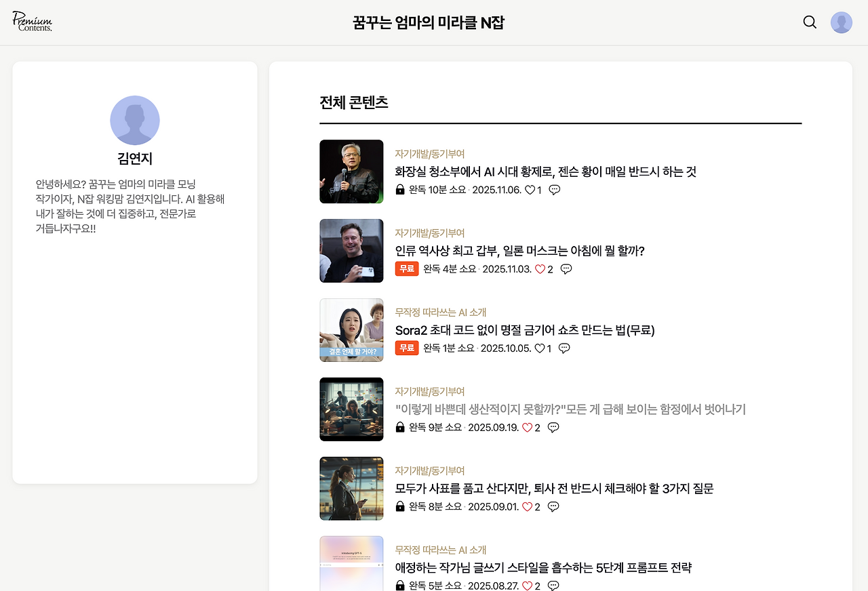Select 무작정 따라쓰는 AI 소개 category above Sora2 article
This screenshot has width=868, height=591.
[x=441, y=312]
